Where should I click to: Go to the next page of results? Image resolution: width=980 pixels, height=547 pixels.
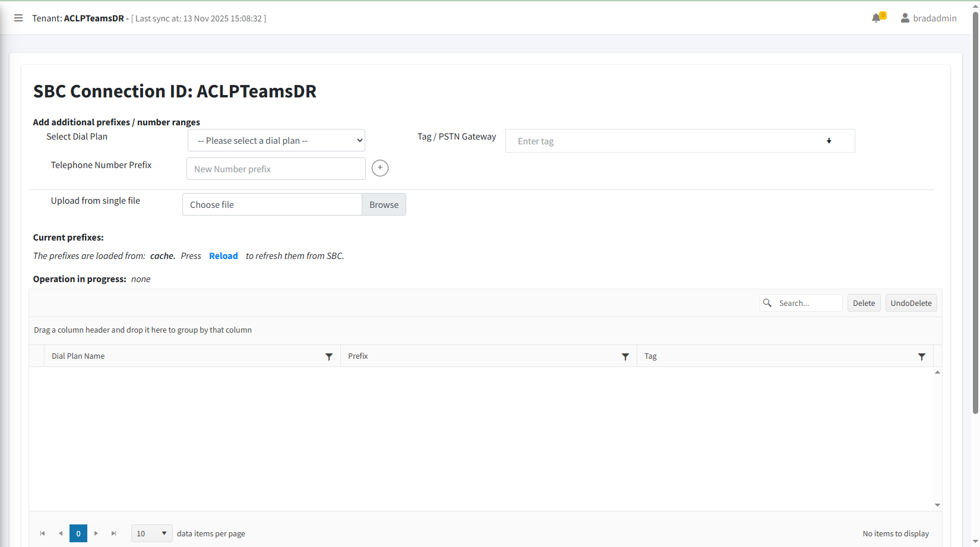coord(96,533)
